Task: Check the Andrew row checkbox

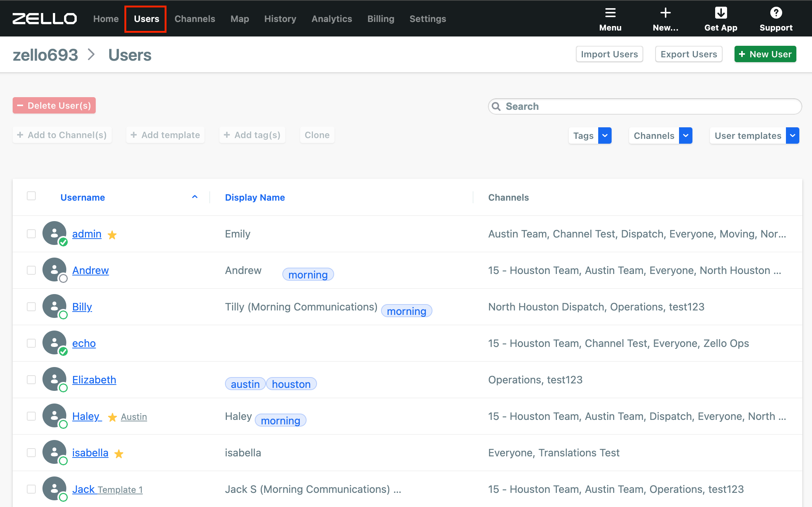Action: tap(31, 270)
